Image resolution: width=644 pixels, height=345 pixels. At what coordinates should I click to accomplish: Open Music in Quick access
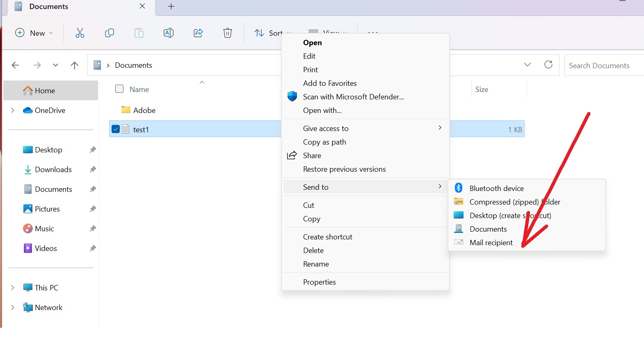coord(44,228)
